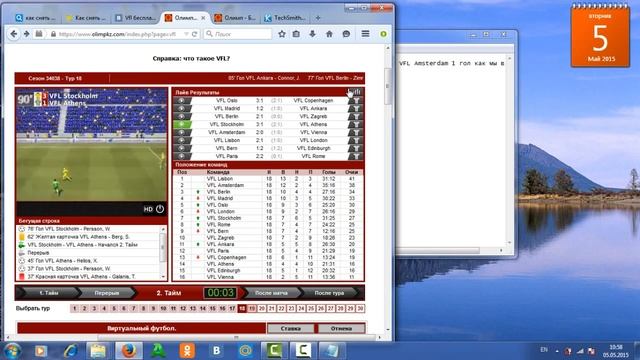
Task: Select round 1 in round picker
Action: click(75, 309)
